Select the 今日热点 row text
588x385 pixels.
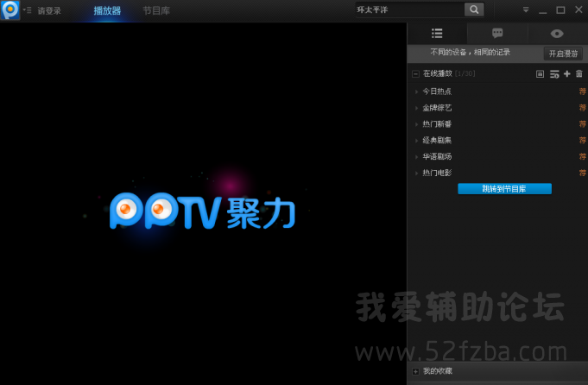click(437, 92)
